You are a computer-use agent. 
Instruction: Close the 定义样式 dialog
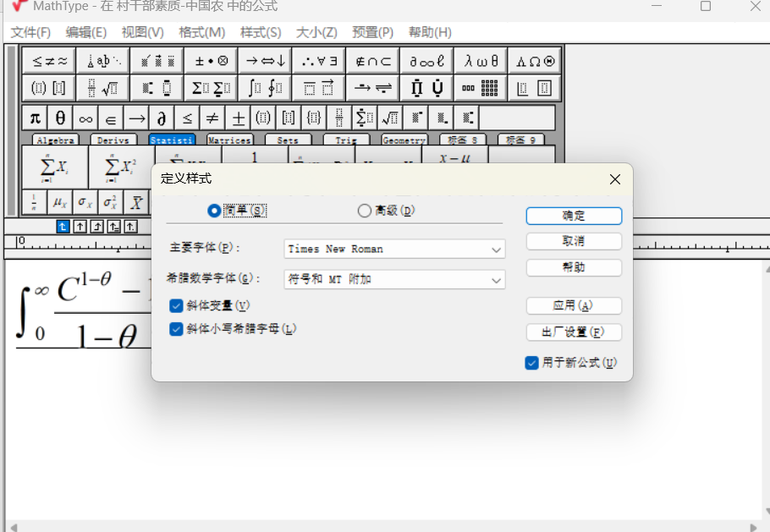(x=615, y=179)
